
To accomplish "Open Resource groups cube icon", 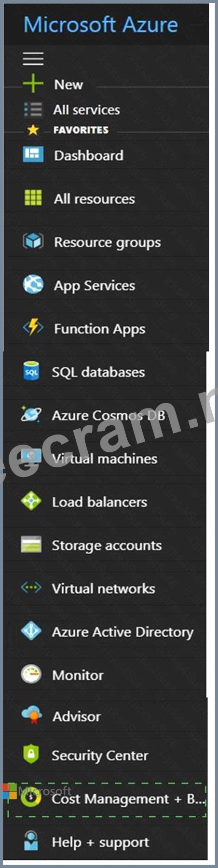I will pos(33,241).
